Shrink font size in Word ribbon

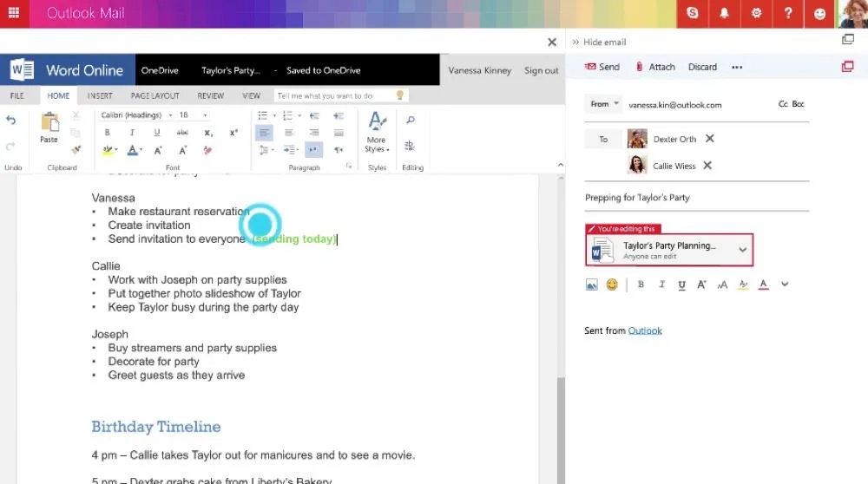(x=182, y=150)
